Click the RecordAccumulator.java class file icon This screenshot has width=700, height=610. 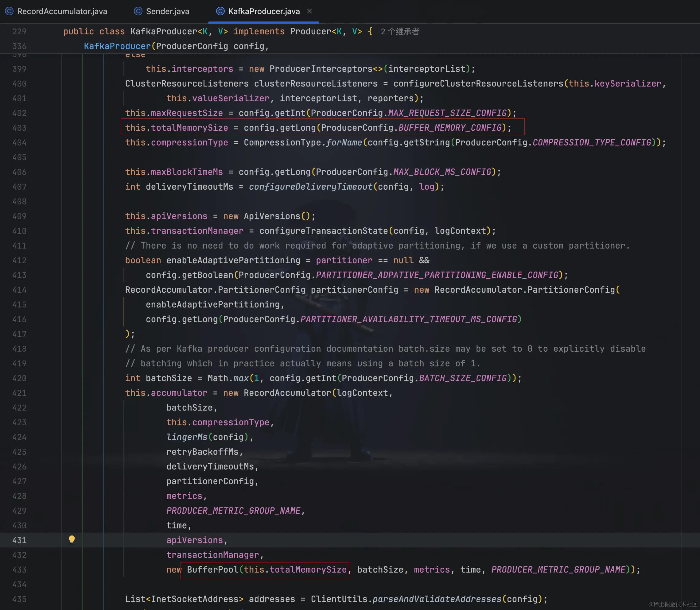tap(9, 11)
